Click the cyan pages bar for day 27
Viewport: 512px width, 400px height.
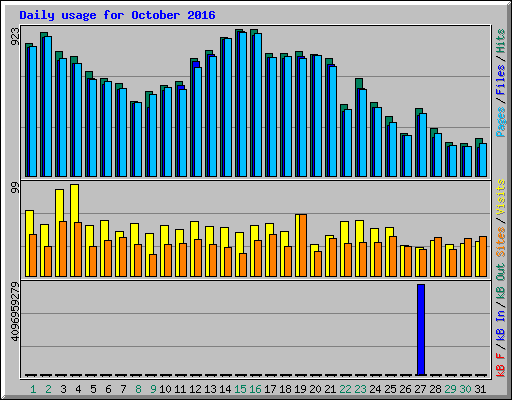(x=423, y=145)
